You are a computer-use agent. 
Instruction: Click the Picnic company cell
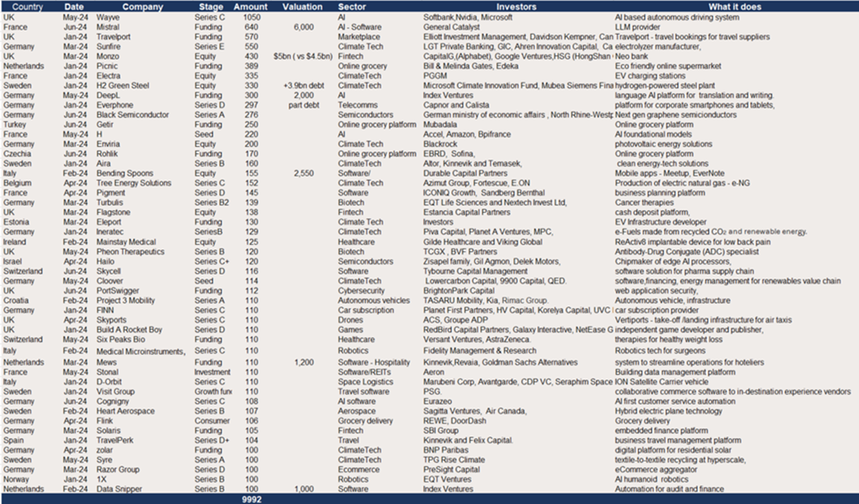tap(107, 66)
